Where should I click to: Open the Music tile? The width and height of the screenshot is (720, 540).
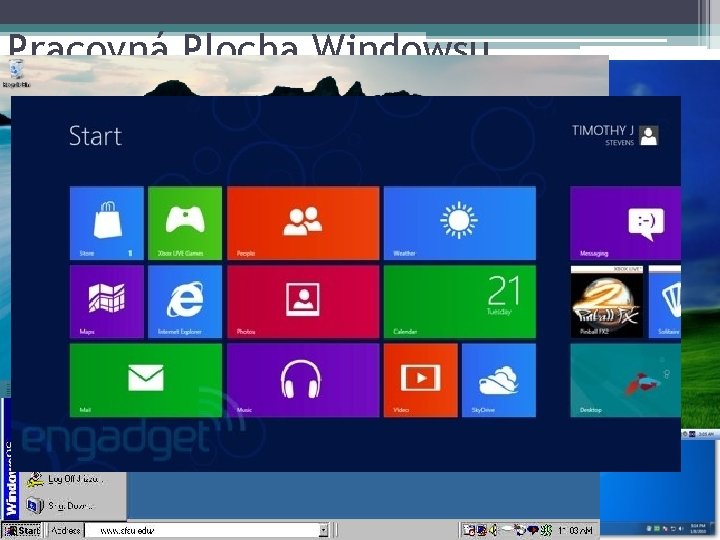(x=303, y=380)
